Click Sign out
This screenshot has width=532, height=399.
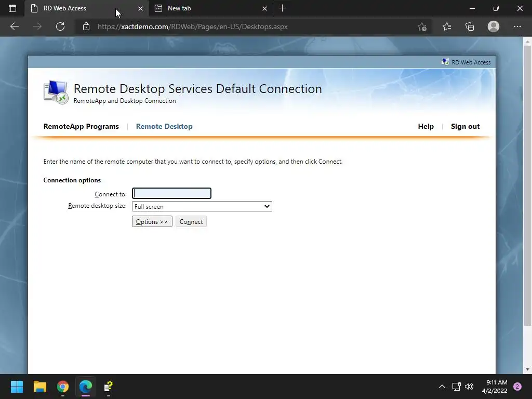point(465,127)
